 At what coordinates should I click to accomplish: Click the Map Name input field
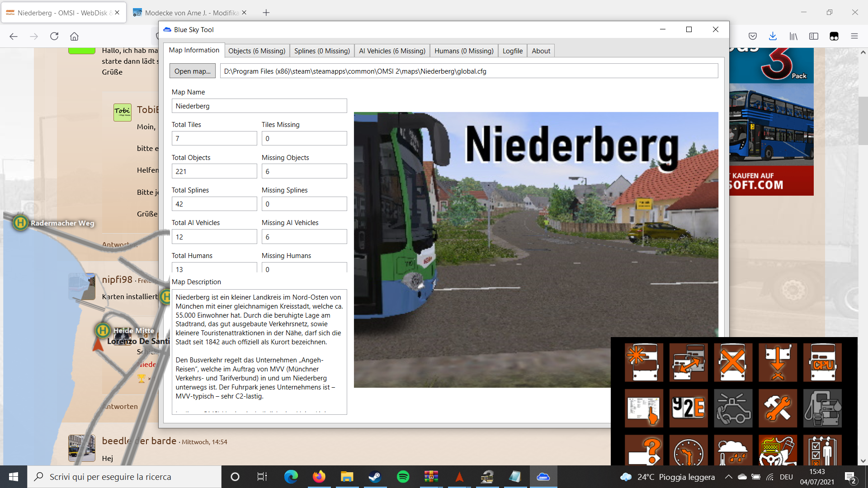coord(259,106)
